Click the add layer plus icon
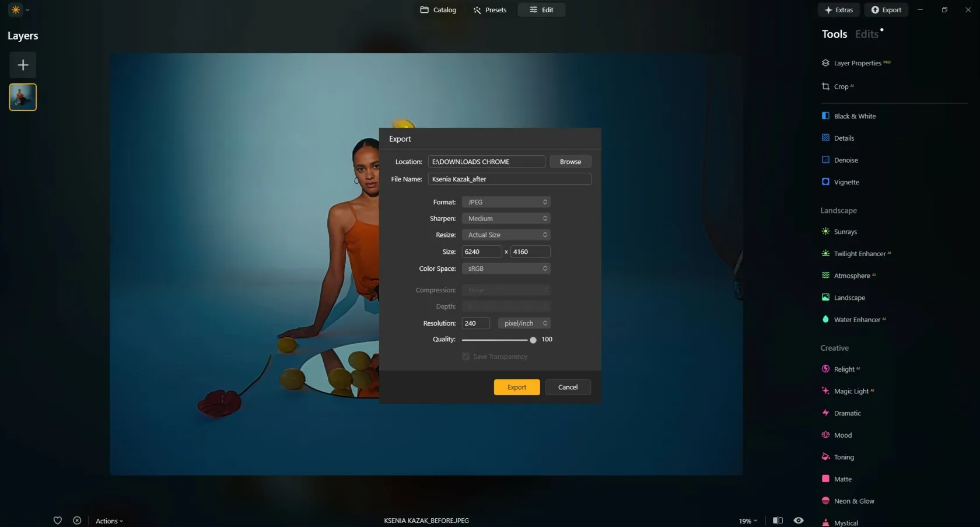This screenshot has width=980, height=527. tap(23, 65)
